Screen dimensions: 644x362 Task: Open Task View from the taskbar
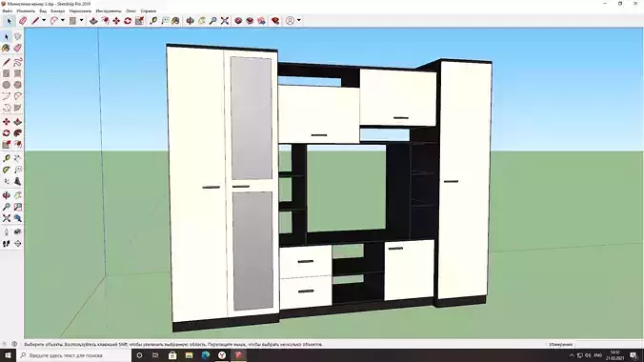tap(155, 355)
